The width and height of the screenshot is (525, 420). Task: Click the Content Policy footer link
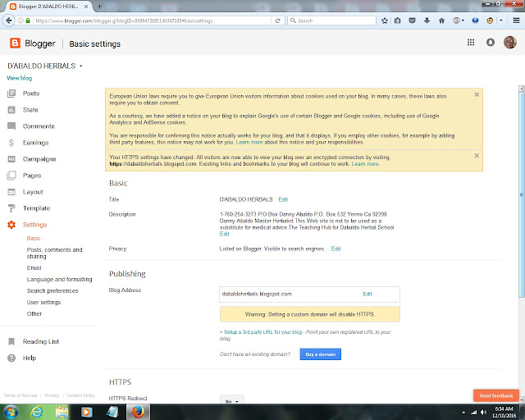click(80, 395)
